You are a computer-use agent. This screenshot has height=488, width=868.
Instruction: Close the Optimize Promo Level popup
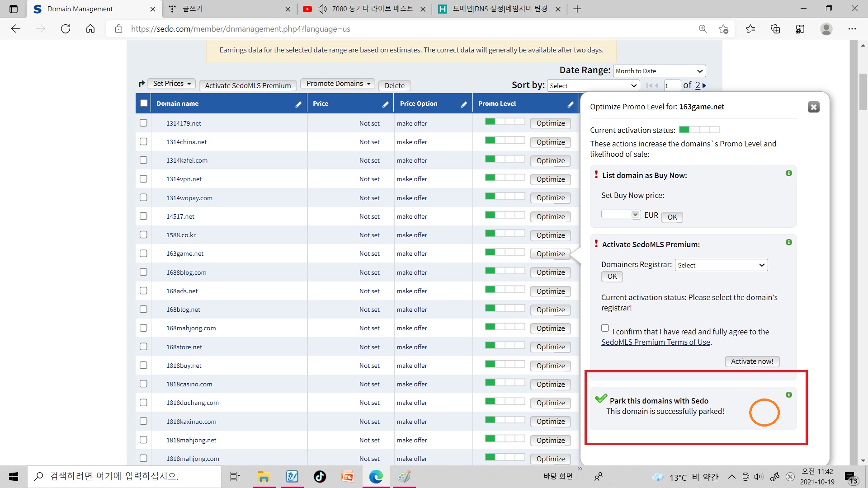813,107
